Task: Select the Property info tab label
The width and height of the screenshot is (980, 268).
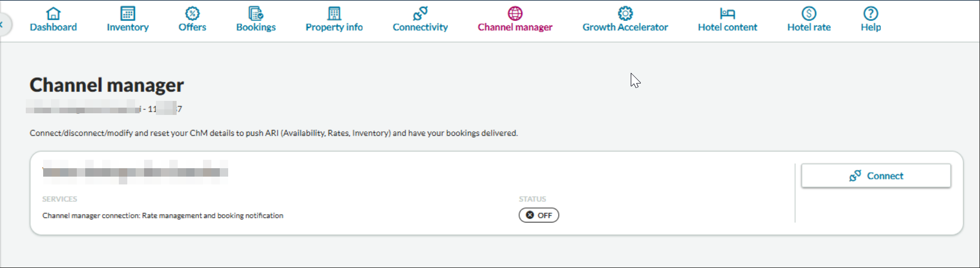Action: click(334, 27)
